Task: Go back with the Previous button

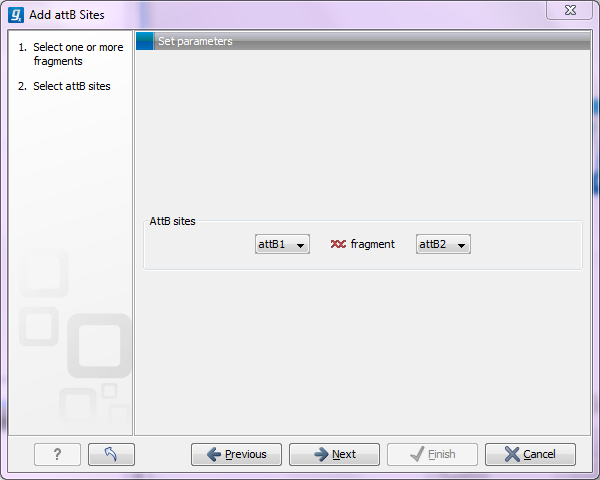Action: [236, 454]
